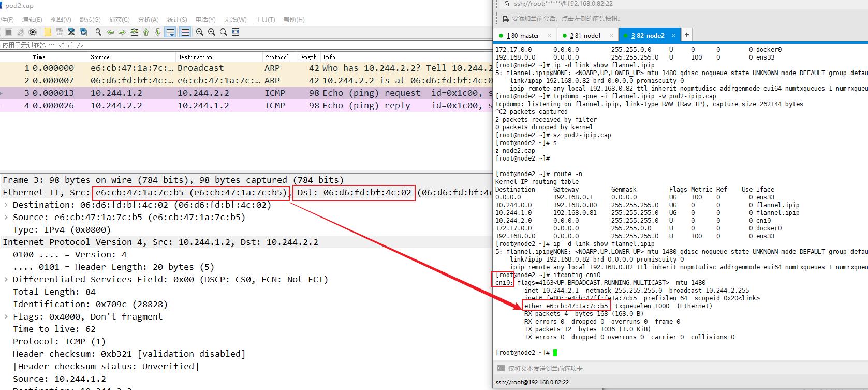Zoom out on the packet text
Viewport: 868px width, 390px height.
(212, 32)
